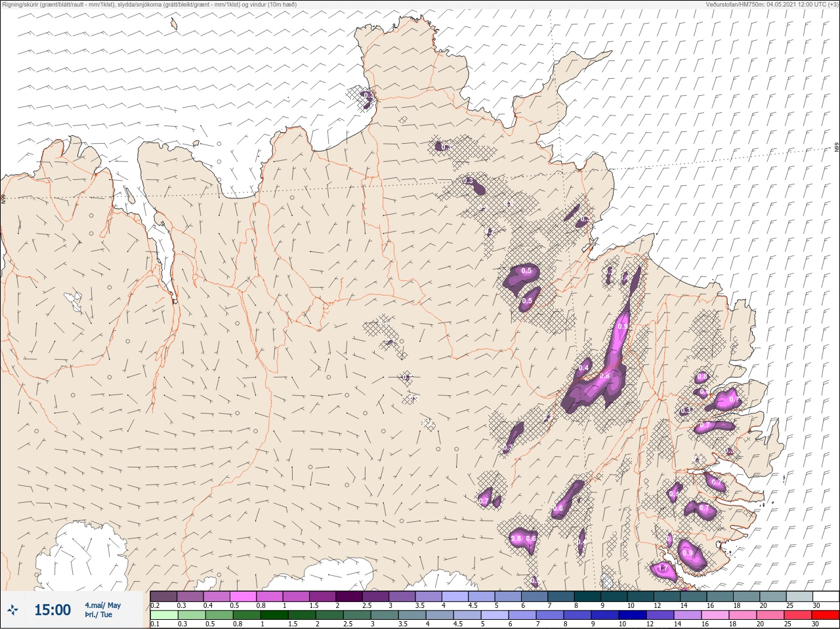
Task: Pick the red 30 swatch in the lower legend row
Action: [826, 615]
